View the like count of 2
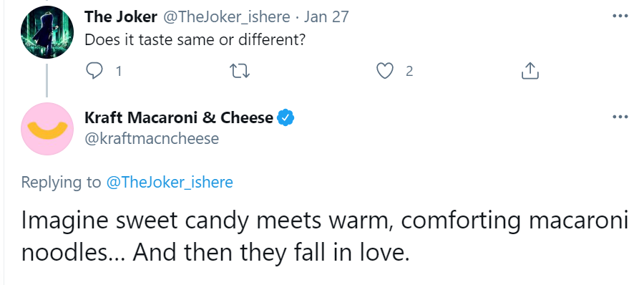The image size is (644, 285). coord(409,72)
